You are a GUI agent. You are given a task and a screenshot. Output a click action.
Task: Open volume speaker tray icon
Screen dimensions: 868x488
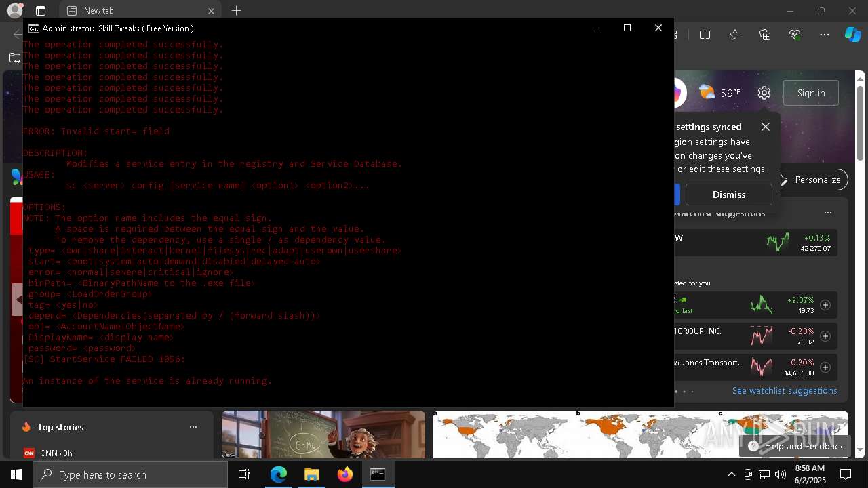pos(781,474)
